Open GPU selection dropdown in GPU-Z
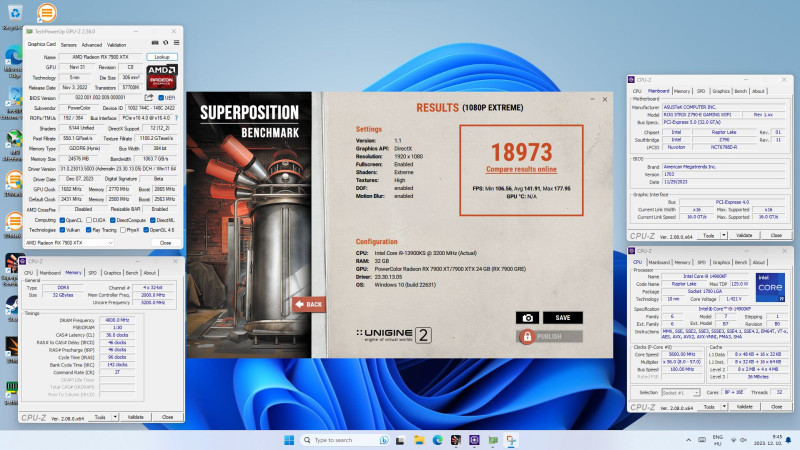The height and width of the screenshot is (450, 800). (69, 243)
